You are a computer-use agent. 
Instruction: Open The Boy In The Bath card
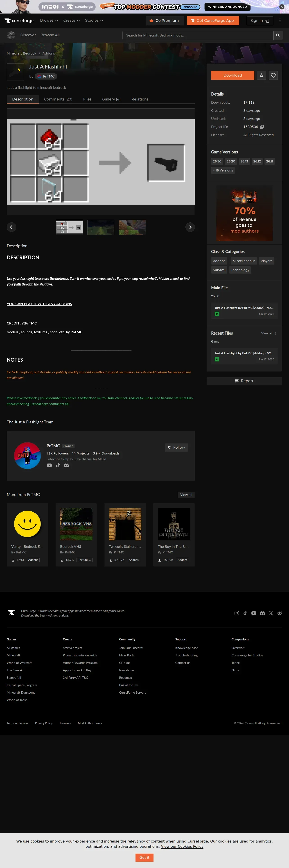tap(174, 535)
